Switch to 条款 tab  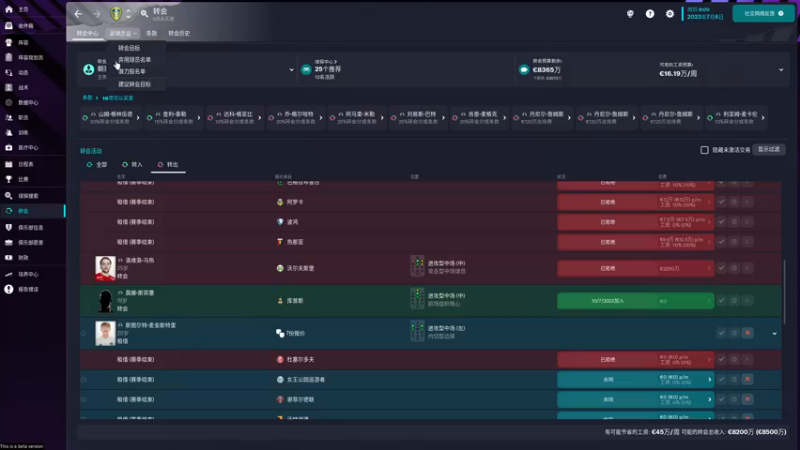pyautogui.click(x=152, y=34)
